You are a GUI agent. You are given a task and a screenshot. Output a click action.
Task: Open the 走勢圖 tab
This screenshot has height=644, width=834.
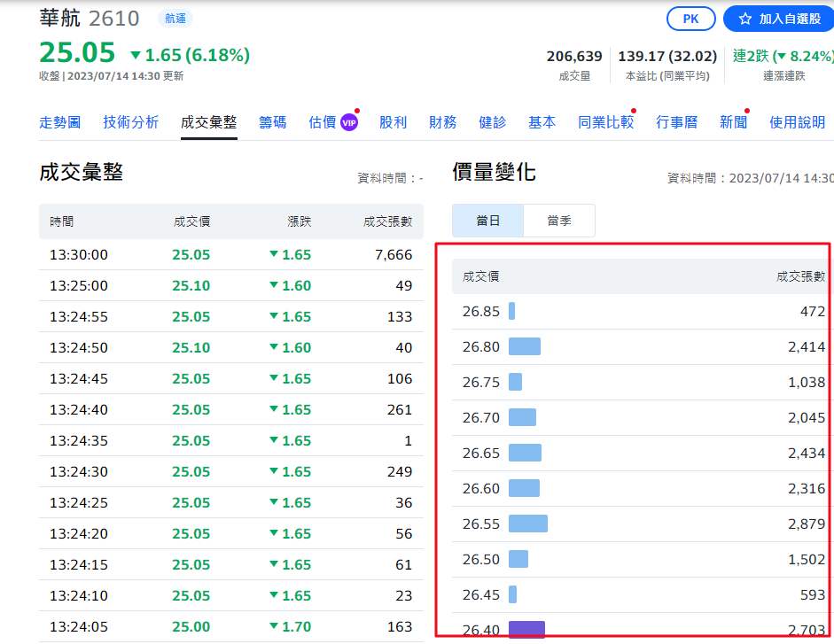59,123
